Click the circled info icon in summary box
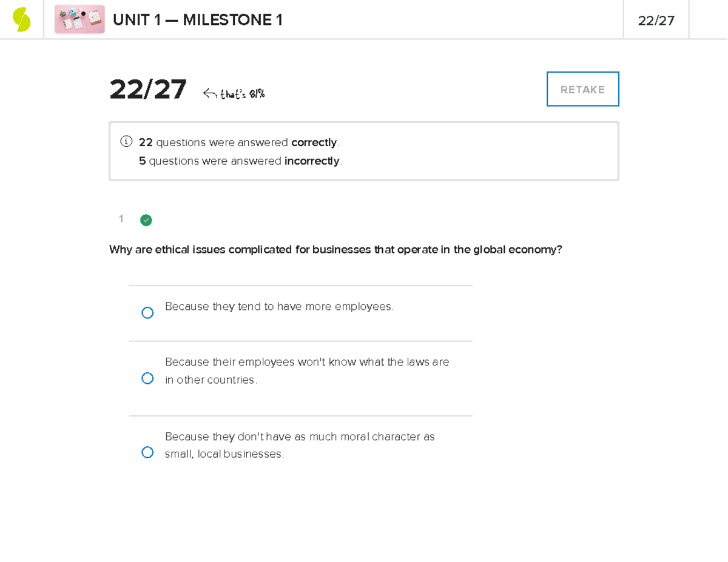This screenshot has height=562, width=728. tap(126, 141)
